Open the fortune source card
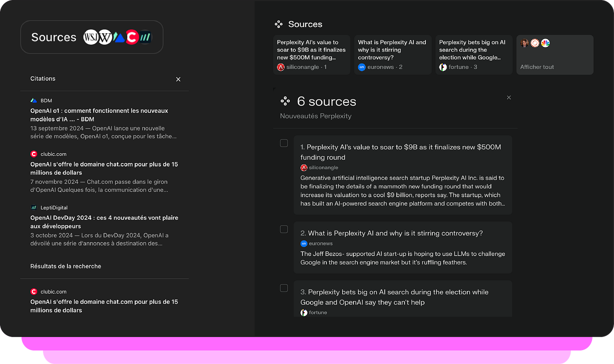 point(474,55)
